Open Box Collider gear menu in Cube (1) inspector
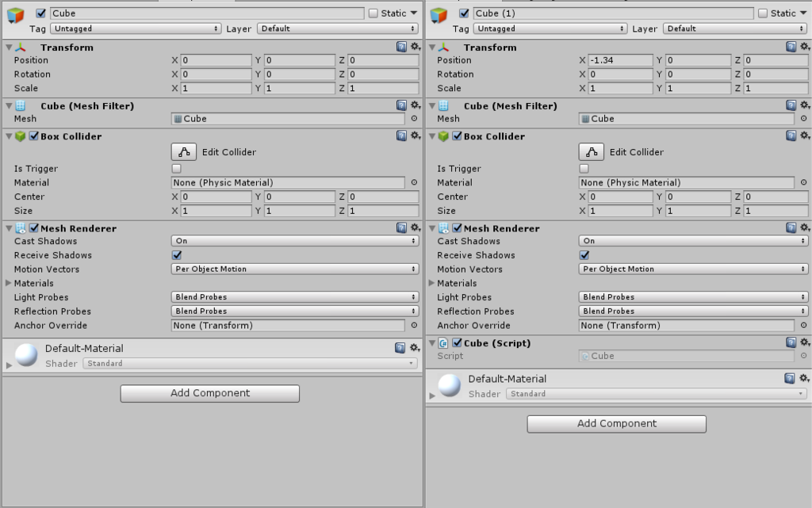This screenshot has height=508, width=812. tap(805, 136)
